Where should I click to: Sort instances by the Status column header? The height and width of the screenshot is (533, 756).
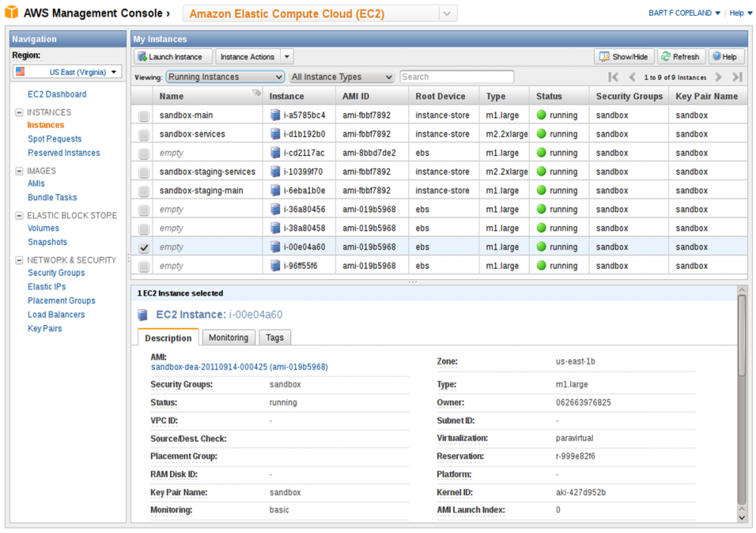[x=559, y=96]
